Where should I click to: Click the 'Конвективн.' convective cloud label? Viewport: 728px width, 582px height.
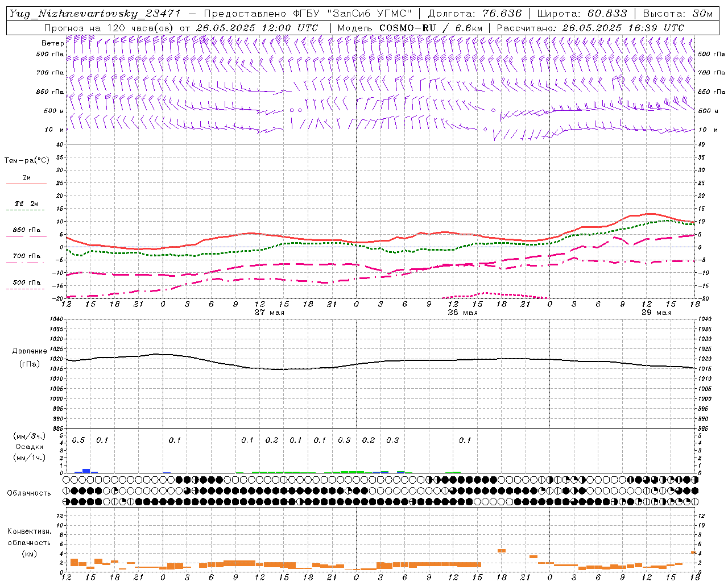pos(29,531)
